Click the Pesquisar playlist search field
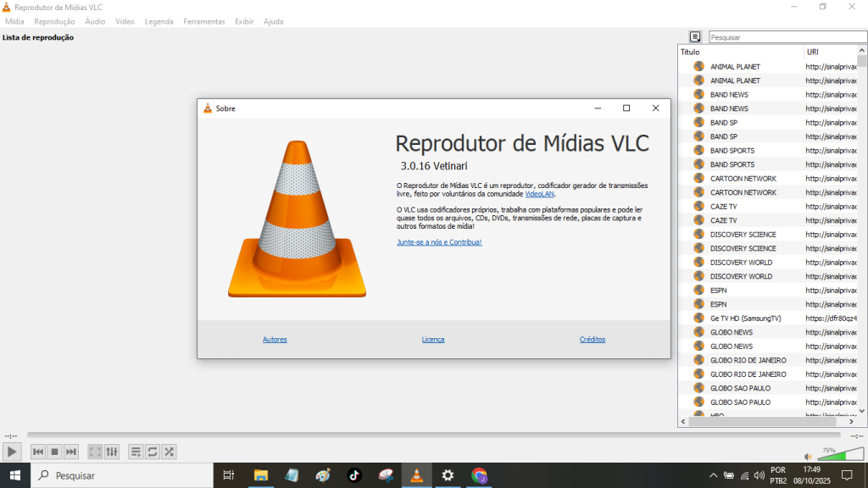This screenshot has width=868, height=488. click(x=787, y=37)
